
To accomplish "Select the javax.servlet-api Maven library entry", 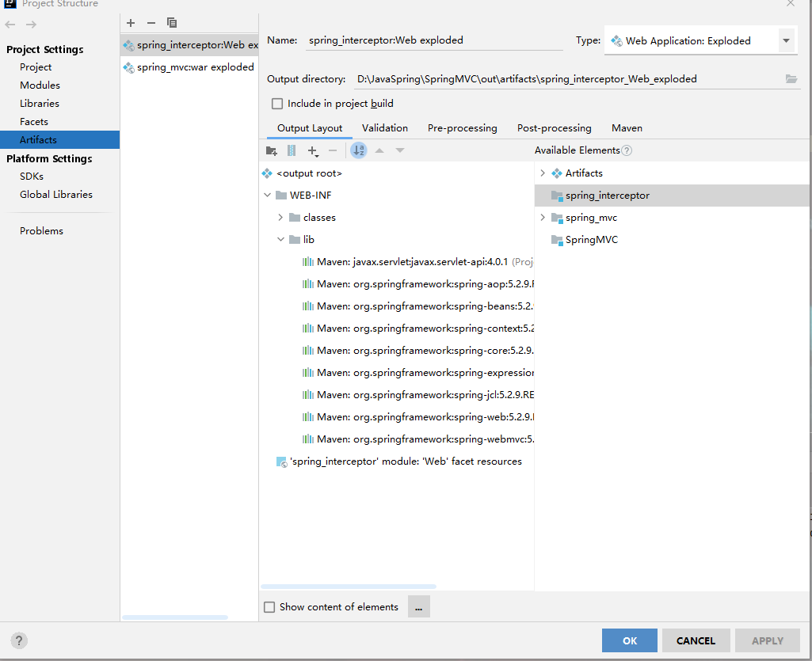I will click(x=417, y=262).
